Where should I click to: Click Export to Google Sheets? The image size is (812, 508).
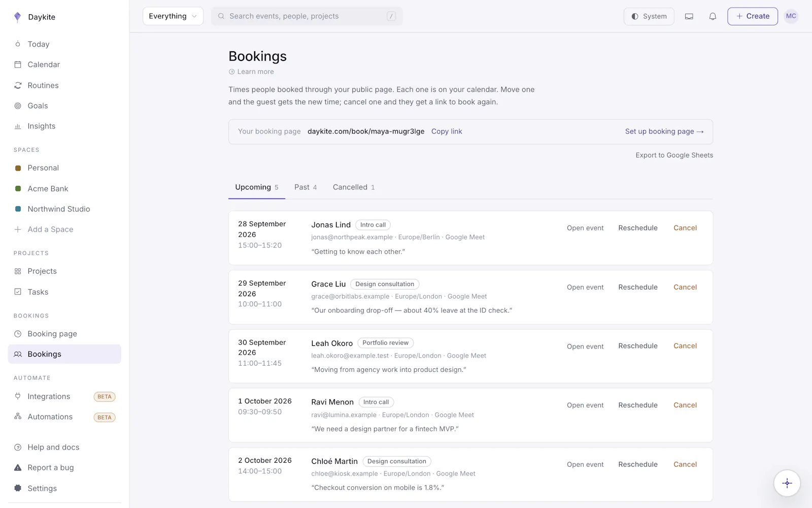(674, 155)
